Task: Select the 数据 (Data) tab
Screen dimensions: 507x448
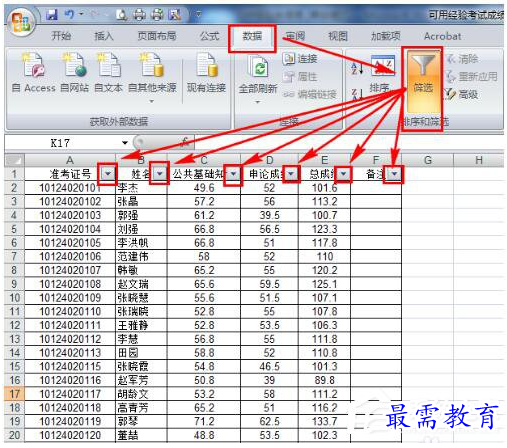Action: click(252, 37)
